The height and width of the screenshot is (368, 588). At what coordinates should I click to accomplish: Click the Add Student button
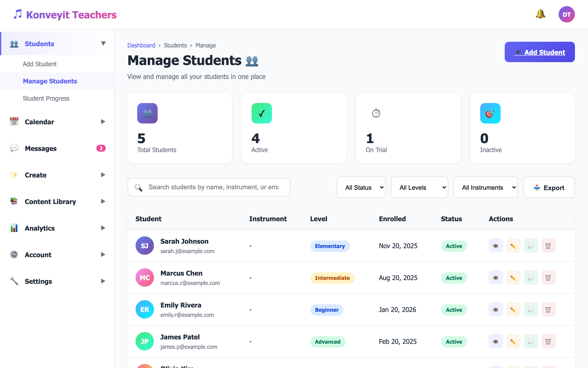tap(539, 52)
